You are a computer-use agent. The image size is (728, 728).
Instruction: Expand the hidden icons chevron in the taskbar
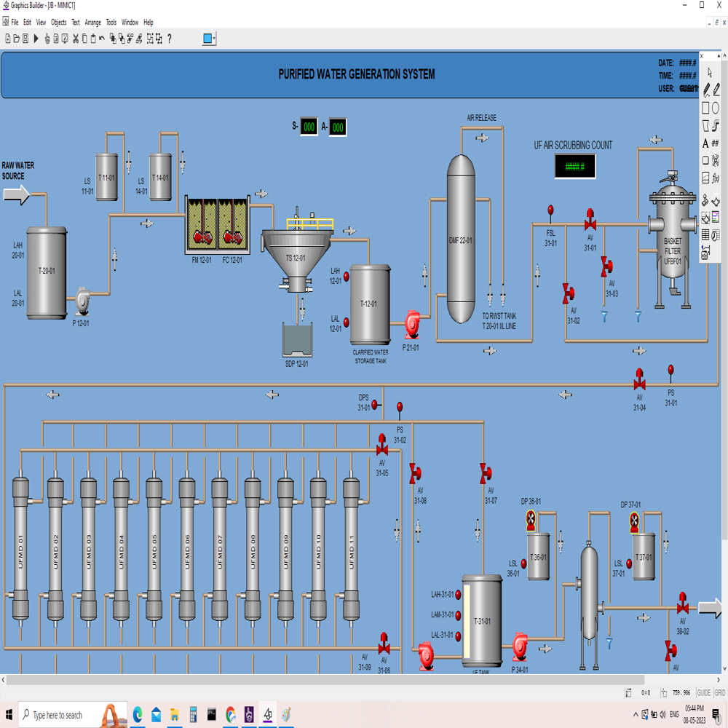click(x=635, y=715)
